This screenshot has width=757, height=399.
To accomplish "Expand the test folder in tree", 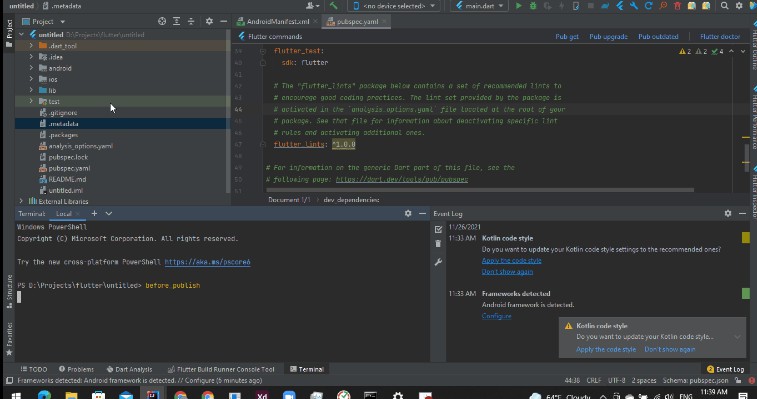I will click(31, 101).
